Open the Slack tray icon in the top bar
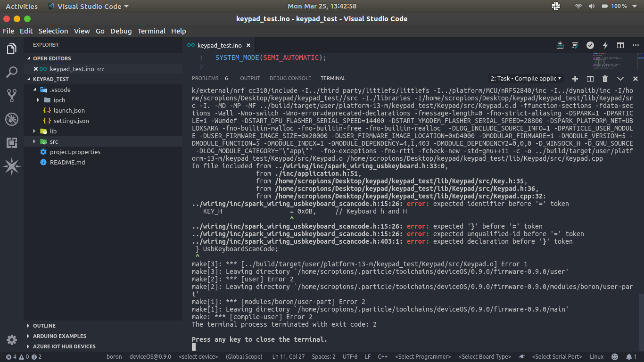The height and width of the screenshot is (362, 644). coord(555,6)
